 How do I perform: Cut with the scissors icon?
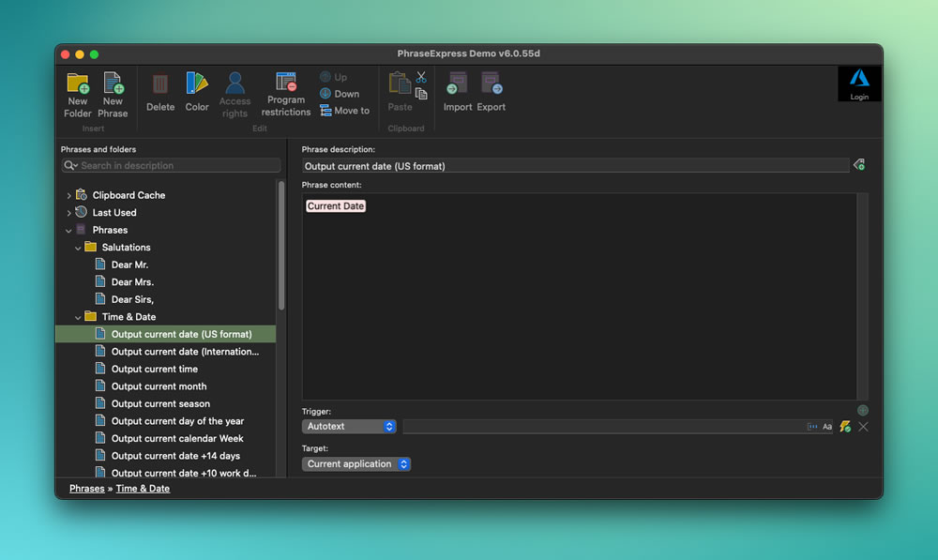(421, 77)
